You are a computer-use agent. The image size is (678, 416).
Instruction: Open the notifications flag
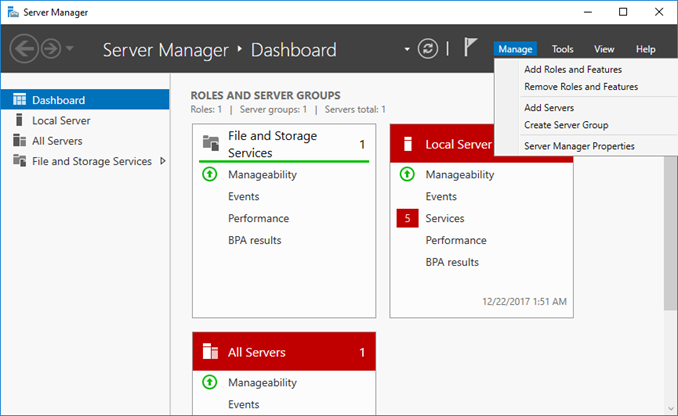coord(470,47)
